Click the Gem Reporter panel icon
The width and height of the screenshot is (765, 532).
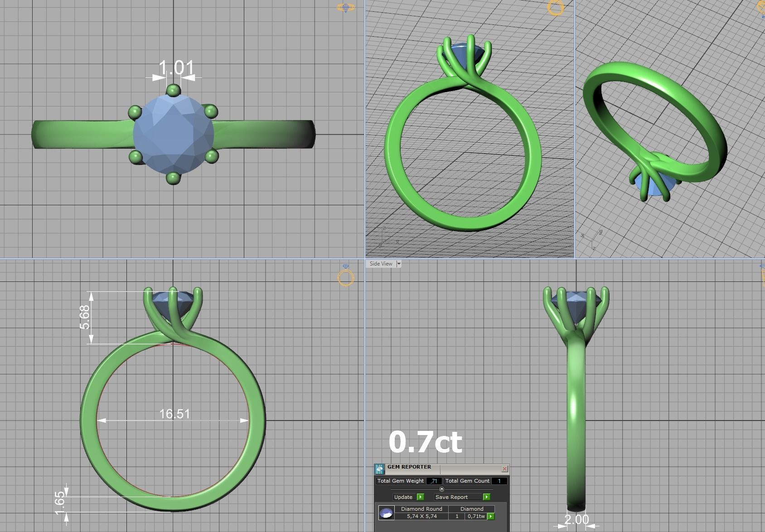[x=379, y=469]
